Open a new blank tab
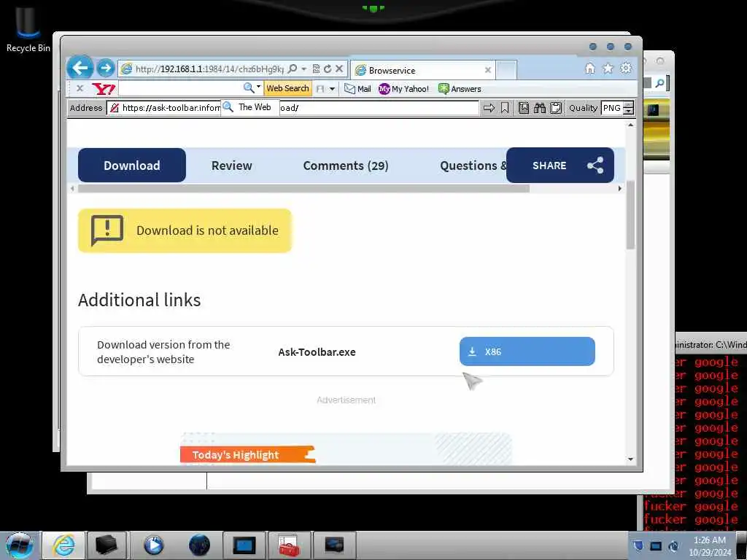 coord(506,70)
